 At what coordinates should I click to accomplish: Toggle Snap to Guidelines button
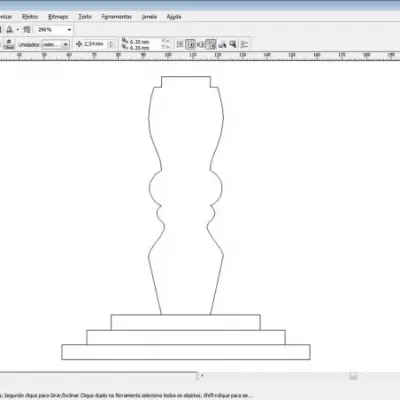(190, 44)
